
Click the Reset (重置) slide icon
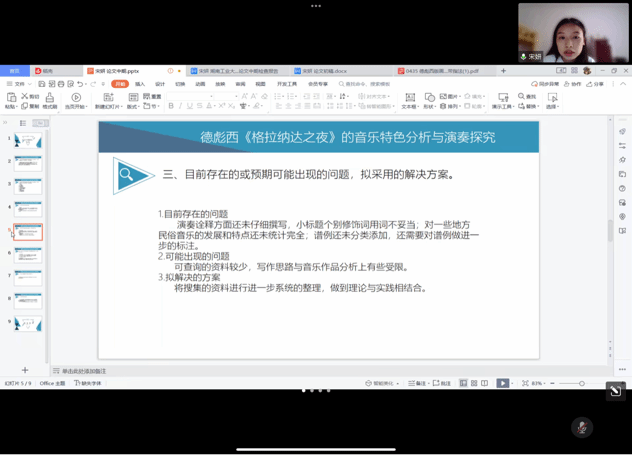coord(146,96)
